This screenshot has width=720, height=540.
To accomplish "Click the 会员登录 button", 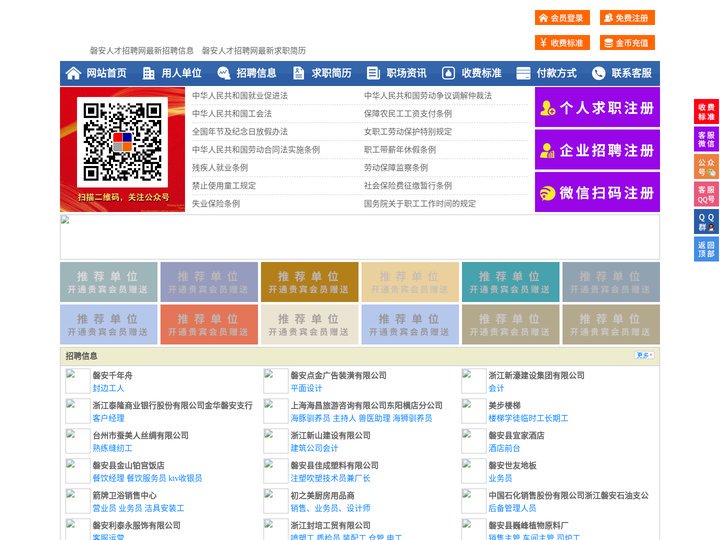I will [x=562, y=18].
